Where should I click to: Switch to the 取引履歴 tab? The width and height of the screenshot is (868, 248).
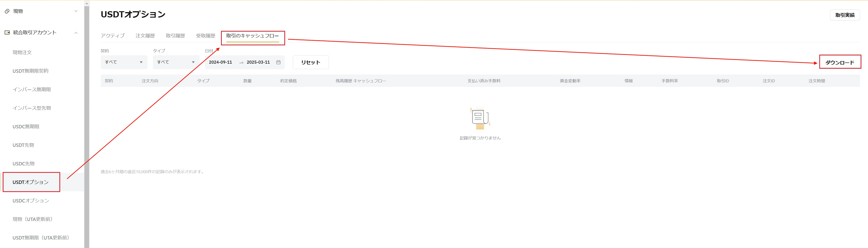[x=175, y=35]
